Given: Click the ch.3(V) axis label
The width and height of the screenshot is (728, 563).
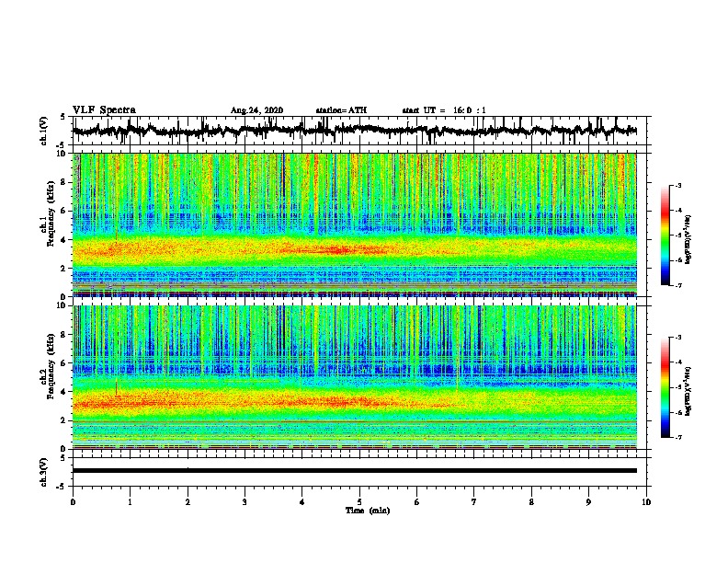Looking at the screenshot, I should 44,472.
